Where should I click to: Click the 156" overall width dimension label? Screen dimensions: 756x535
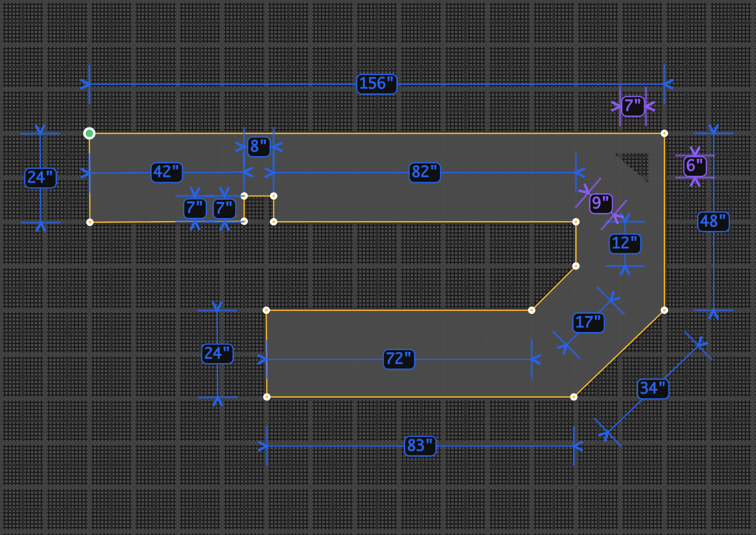click(376, 84)
